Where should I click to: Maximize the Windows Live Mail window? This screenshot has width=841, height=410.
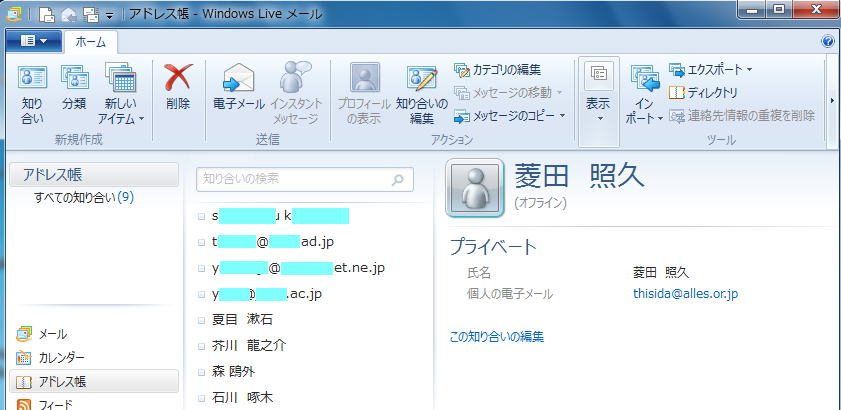click(x=779, y=9)
